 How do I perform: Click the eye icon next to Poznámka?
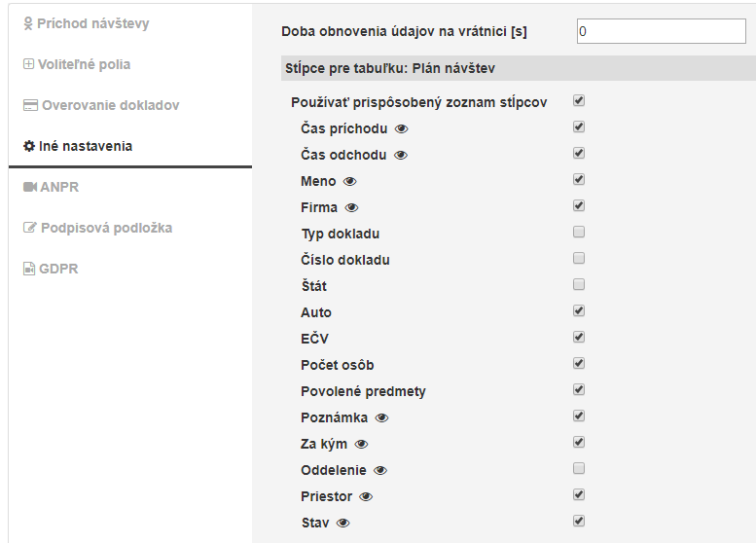(381, 417)
